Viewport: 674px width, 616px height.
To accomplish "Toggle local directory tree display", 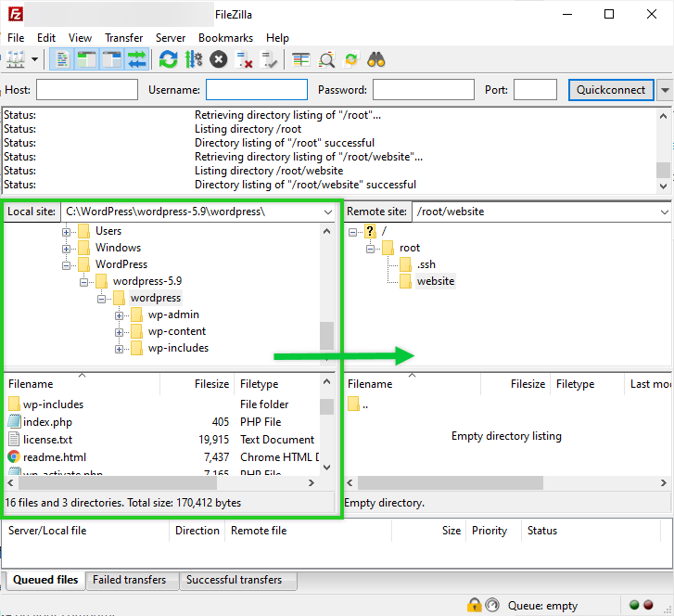I will (x=87, y=60).
